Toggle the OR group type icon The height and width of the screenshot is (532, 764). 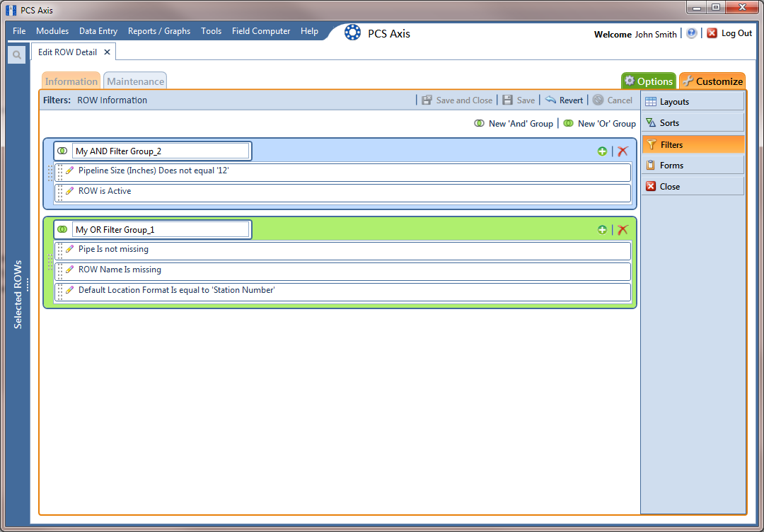pos(62,229)
